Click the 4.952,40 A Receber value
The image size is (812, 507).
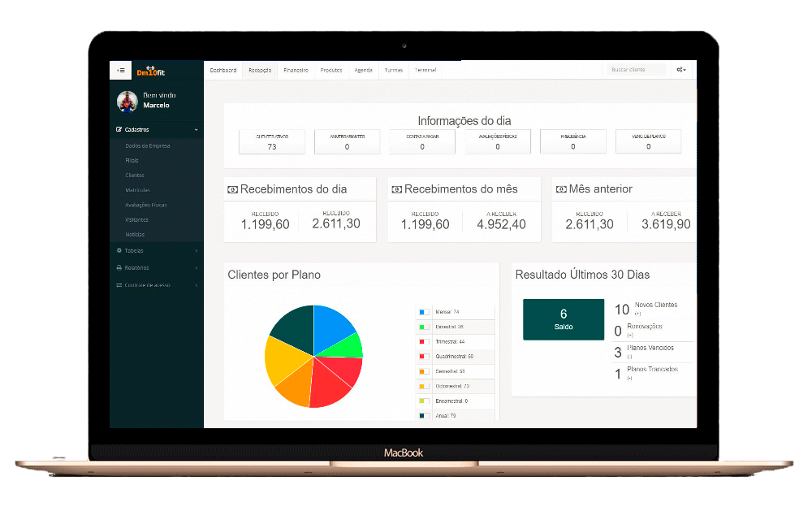501,224
